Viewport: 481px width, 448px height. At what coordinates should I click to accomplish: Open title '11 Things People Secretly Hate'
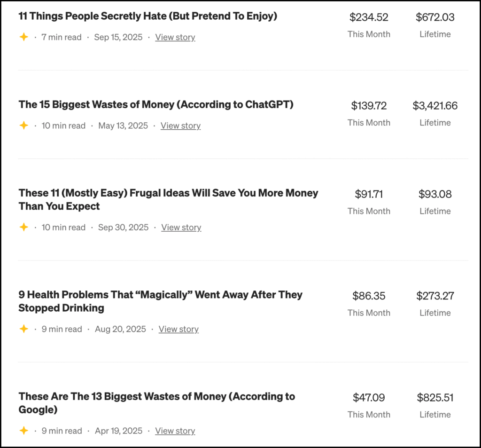coord(148,16)
